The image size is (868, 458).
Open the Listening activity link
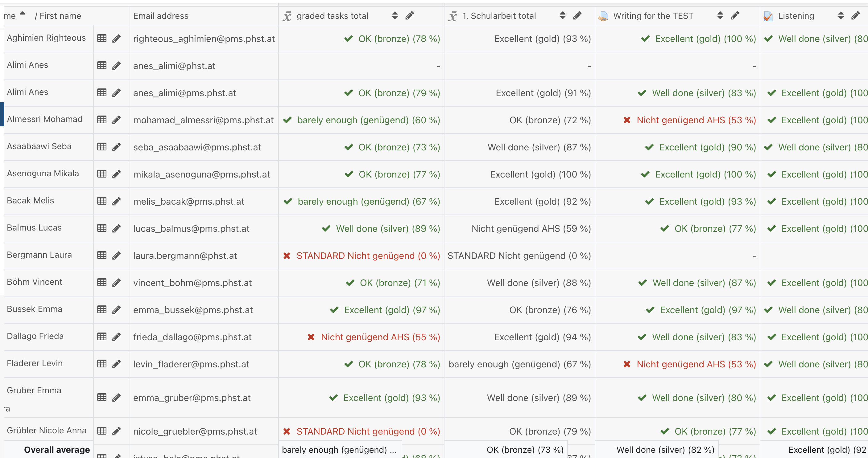tap(796, 16)
